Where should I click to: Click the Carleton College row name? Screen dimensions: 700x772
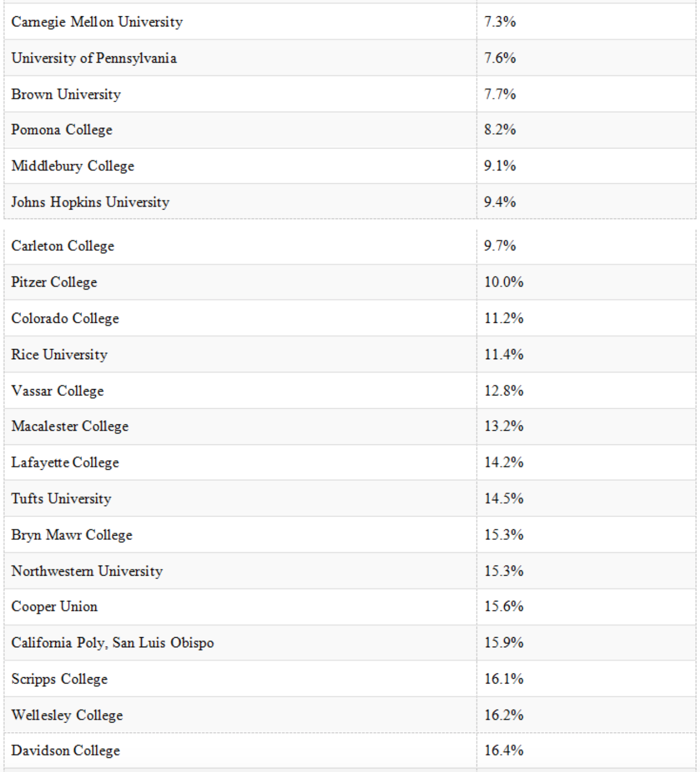pos(63,246)
